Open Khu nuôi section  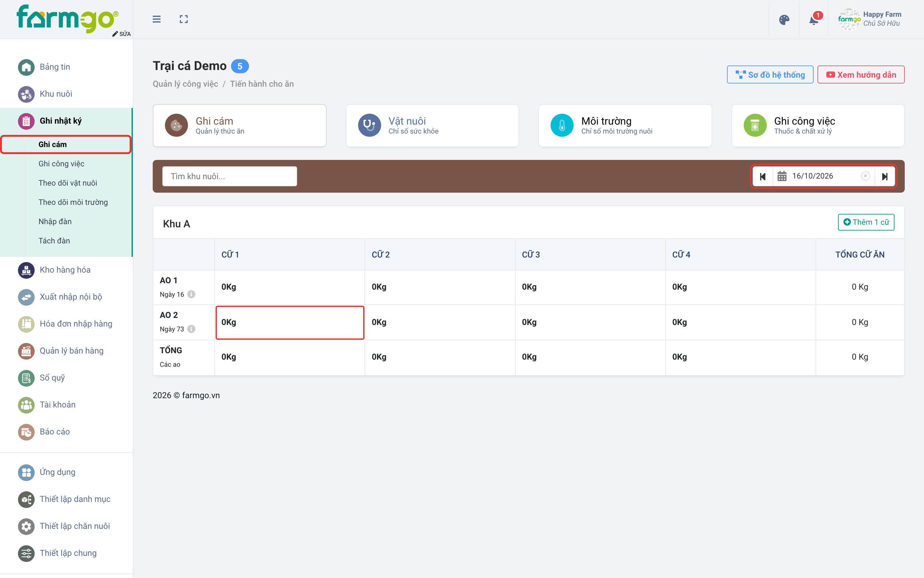pos(66,94)
